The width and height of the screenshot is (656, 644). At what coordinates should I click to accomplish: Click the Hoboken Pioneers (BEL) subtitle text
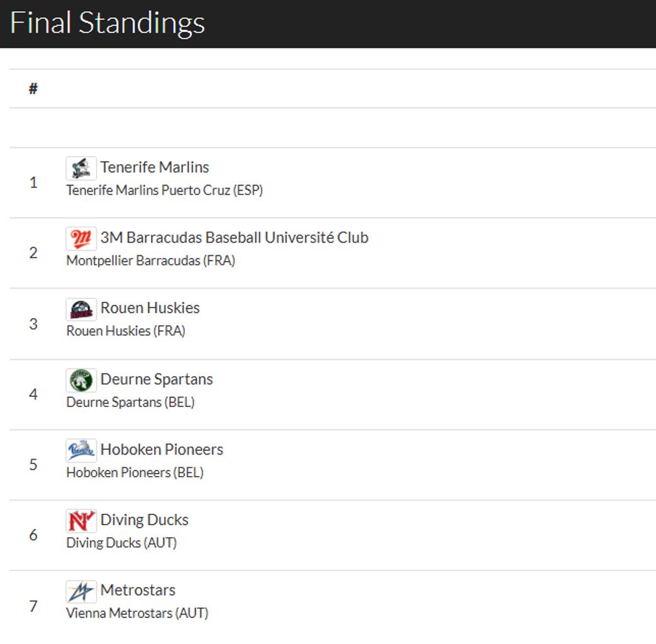tap(135, 472)
